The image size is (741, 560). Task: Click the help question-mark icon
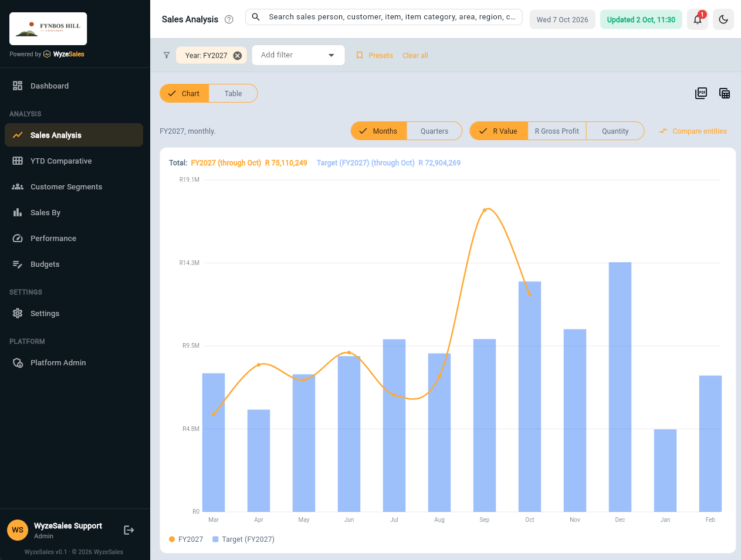[x=229, y=19]
